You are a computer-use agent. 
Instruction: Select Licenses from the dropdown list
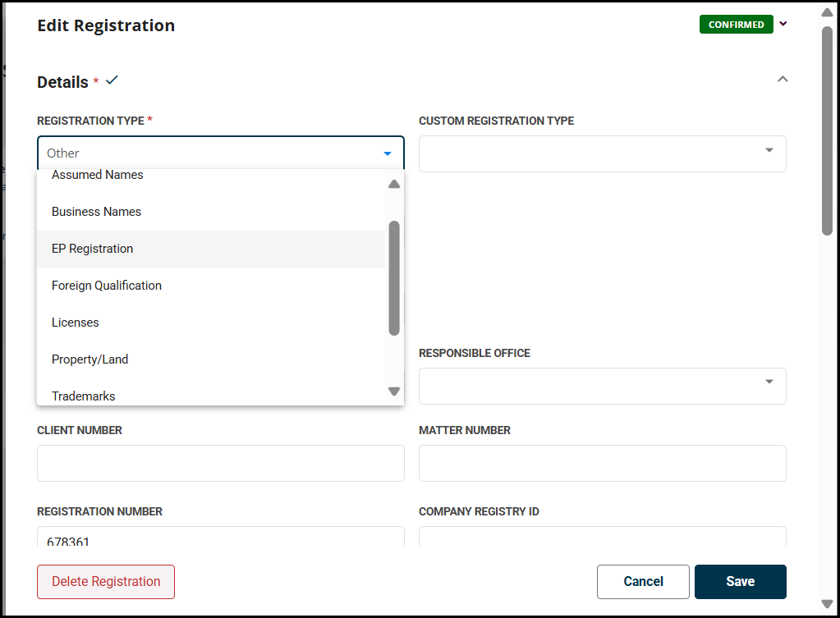pos(211,323)
